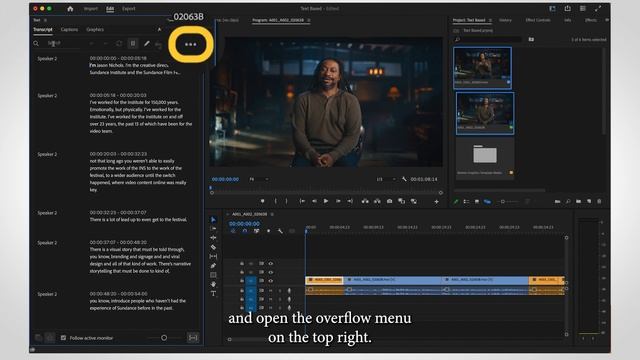Toggle the lock on the top video track

tap(242, 264)
